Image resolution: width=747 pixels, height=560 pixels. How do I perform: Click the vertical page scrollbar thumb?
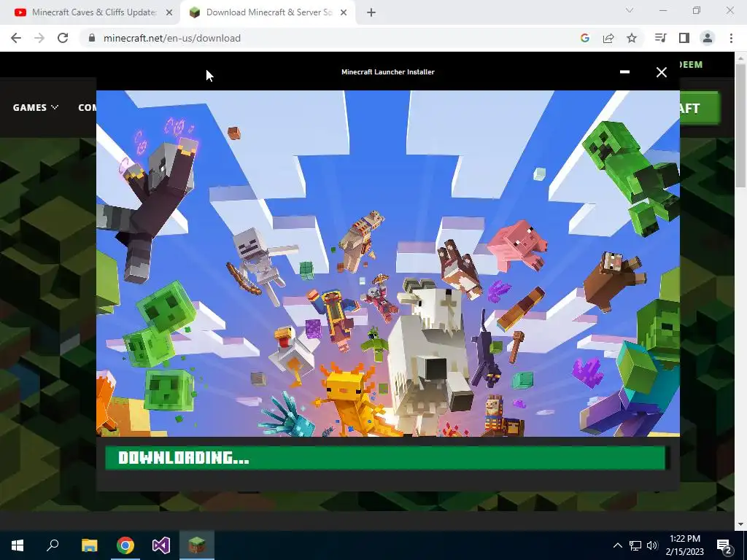(x=740, y=125)
